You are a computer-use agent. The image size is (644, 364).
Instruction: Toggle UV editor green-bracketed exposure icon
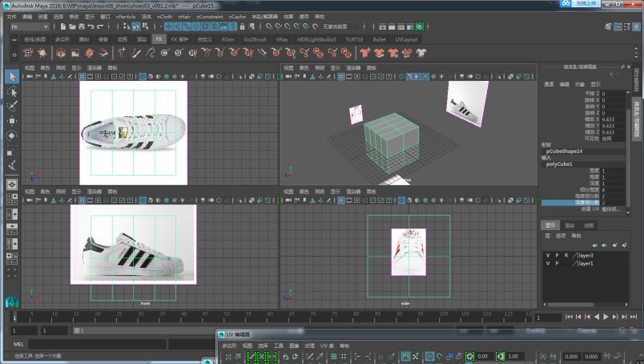[x=469, y=356]
